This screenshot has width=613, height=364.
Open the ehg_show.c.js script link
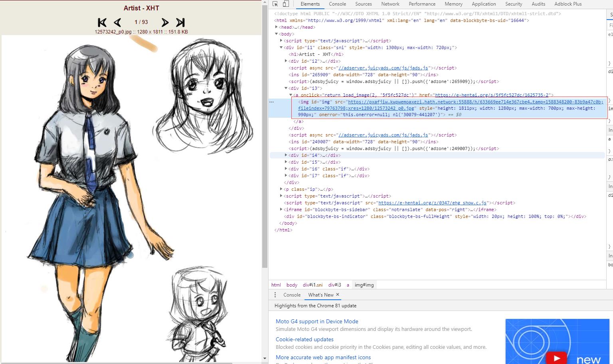(x=432, y=203)
